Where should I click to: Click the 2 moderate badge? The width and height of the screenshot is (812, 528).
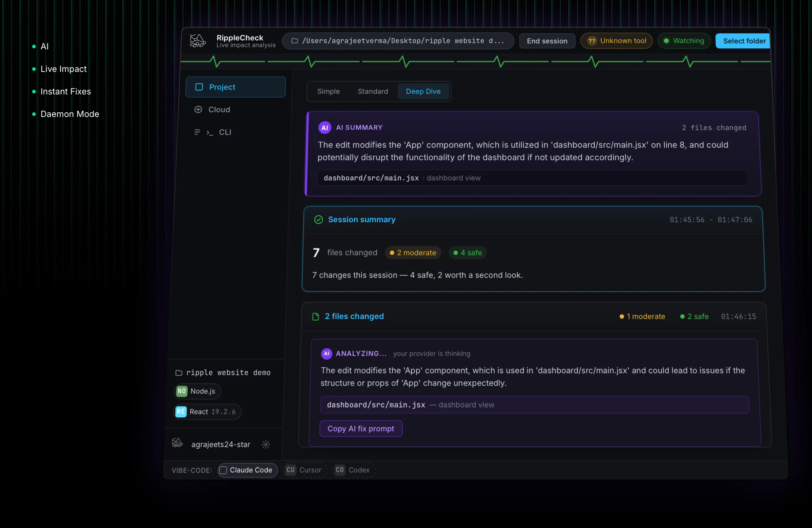[x=413, y=253]
